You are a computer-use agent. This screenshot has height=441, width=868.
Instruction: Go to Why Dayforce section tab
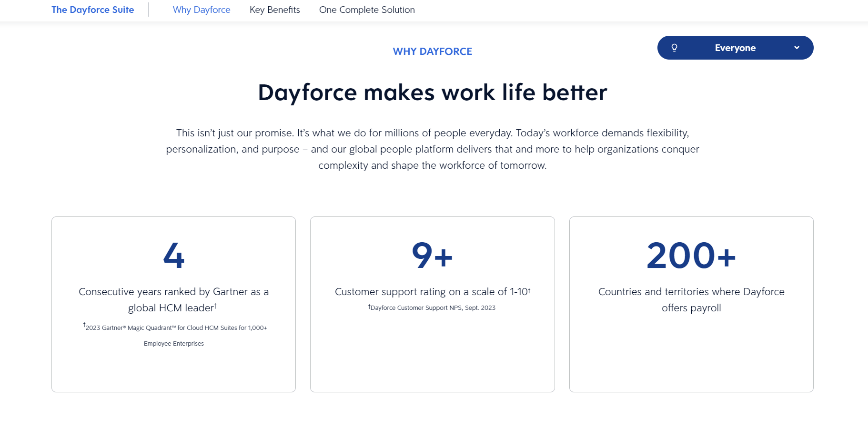coord(202,10)
